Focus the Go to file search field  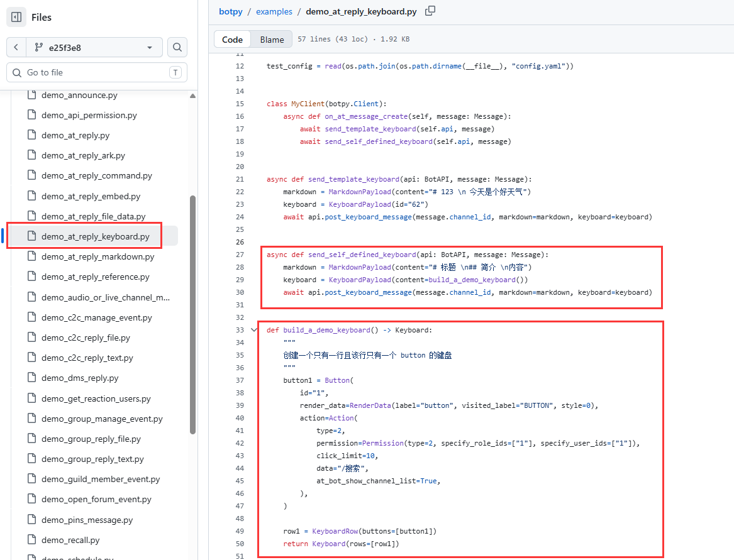(x=97, y=72)
